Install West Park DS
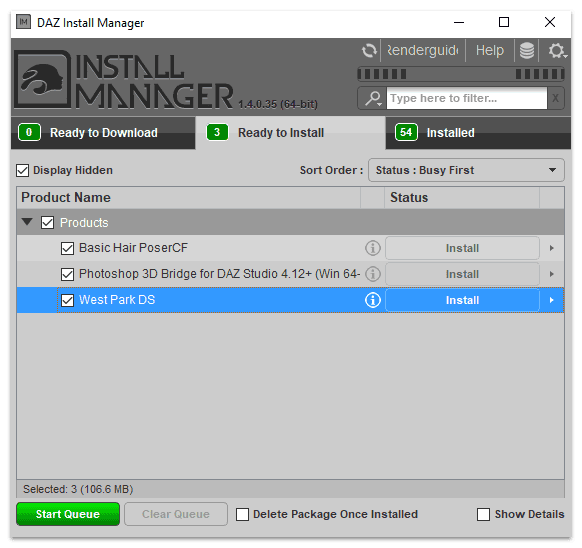 coord(462,300)
